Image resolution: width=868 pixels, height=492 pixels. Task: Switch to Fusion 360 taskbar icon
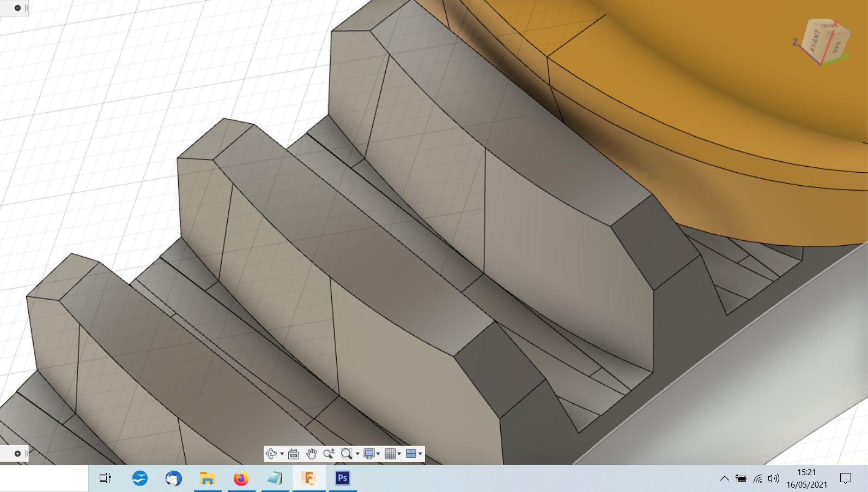point(309,478)
